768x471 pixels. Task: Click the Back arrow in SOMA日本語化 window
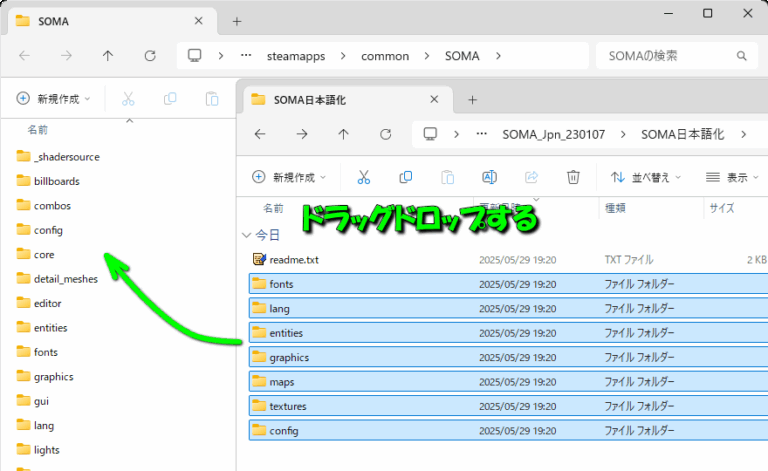point(260,134)
